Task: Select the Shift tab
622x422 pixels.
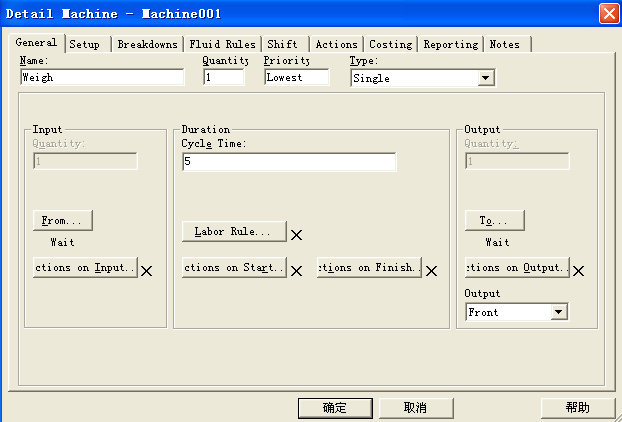Action: (283, 44)
